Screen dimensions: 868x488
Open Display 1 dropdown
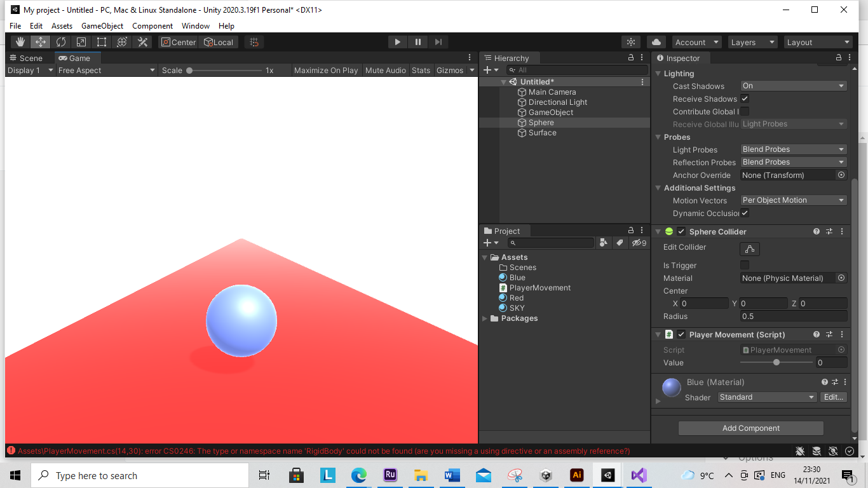click(x=31, y=70)
